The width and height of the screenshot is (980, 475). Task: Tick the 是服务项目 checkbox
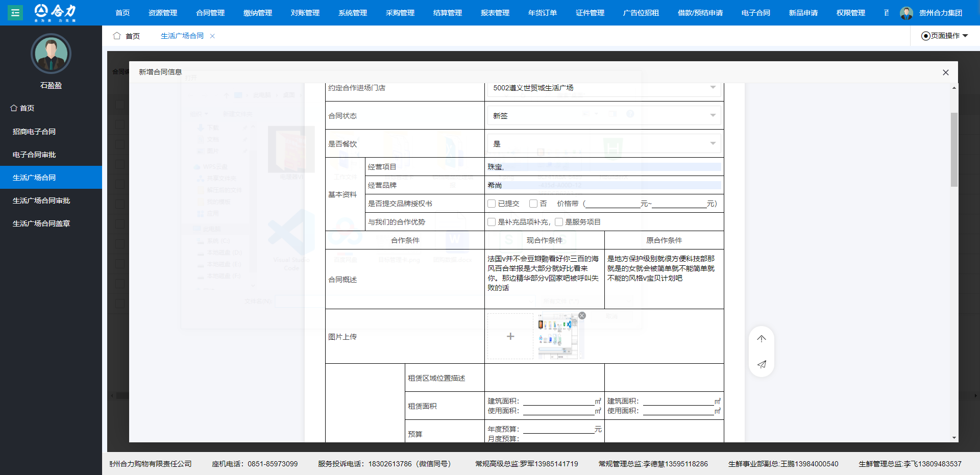559,222
